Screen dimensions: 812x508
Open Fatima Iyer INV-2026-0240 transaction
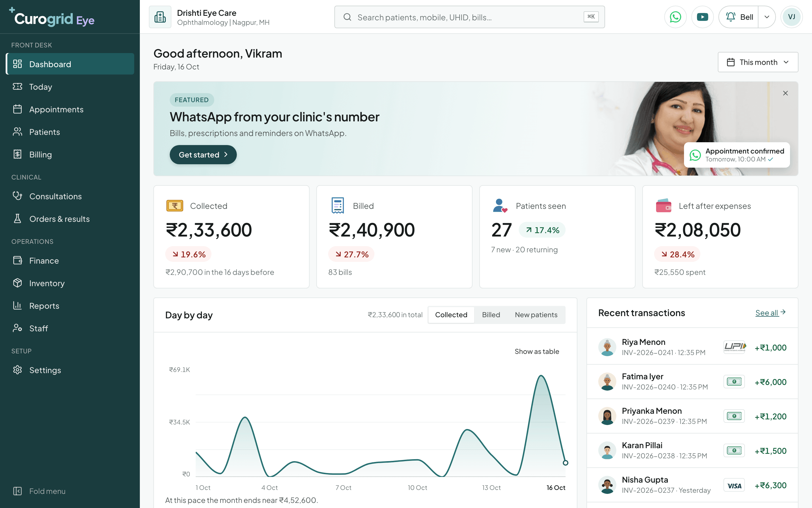pyautogui.click(x=692, y=382)
